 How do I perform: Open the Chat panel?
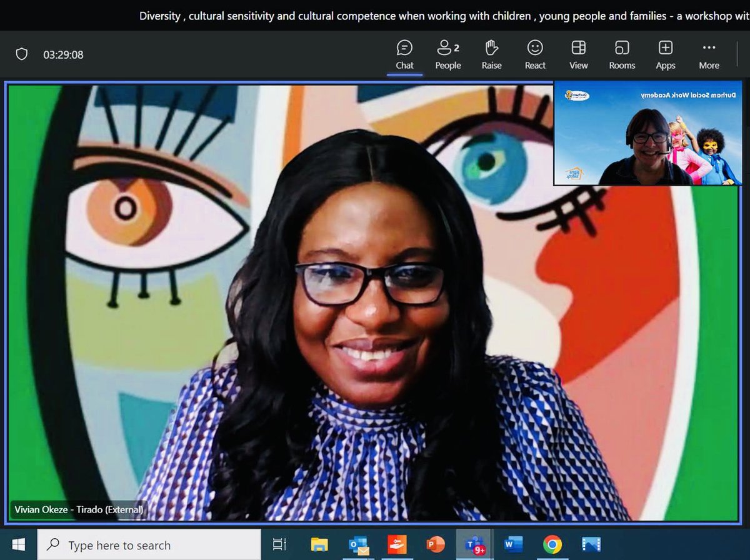click(404, 55)
